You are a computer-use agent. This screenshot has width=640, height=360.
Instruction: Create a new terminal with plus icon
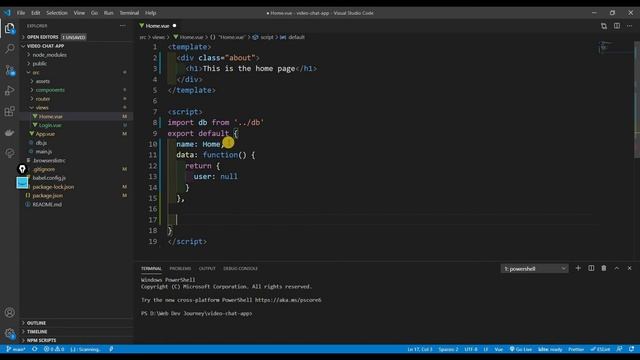[x=578, y=268]
